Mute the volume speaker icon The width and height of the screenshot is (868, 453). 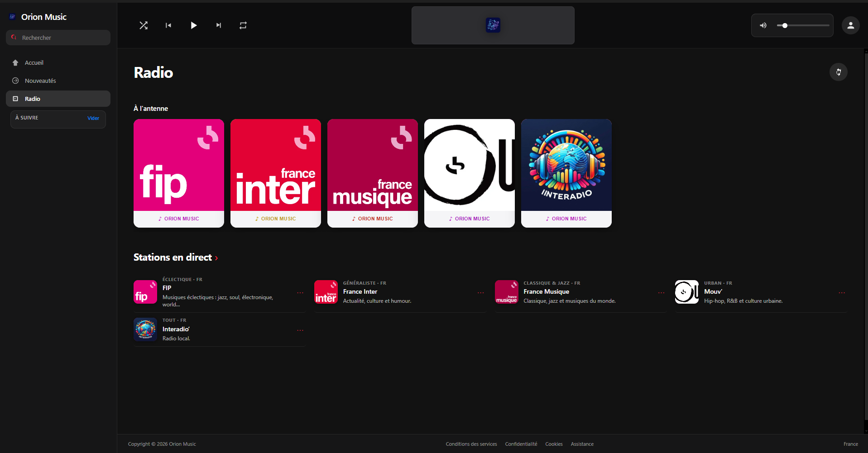tap(763, 25)
